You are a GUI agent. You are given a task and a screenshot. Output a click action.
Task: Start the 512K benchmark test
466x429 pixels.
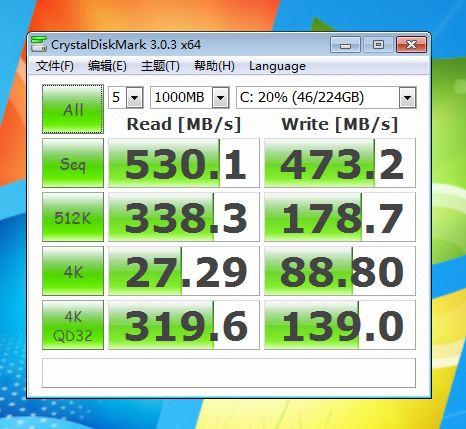point(73,217)
